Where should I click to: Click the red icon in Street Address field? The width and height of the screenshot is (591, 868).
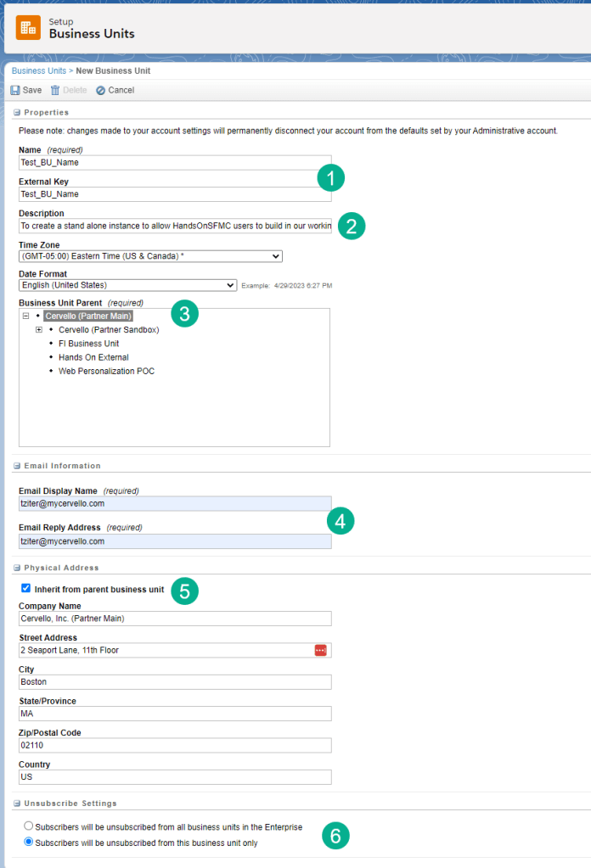click(x=320, y=650)
